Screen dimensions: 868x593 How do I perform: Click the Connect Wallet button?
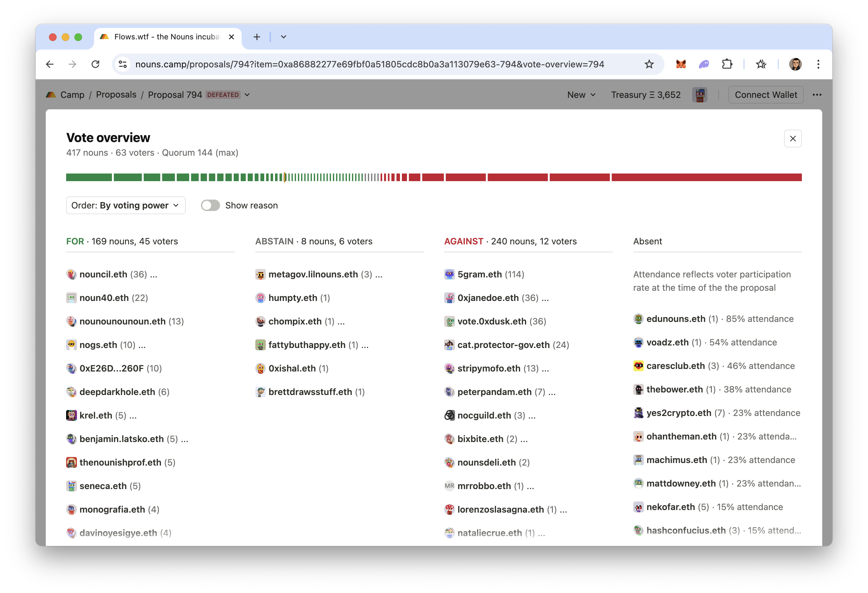tap(766, 94)
